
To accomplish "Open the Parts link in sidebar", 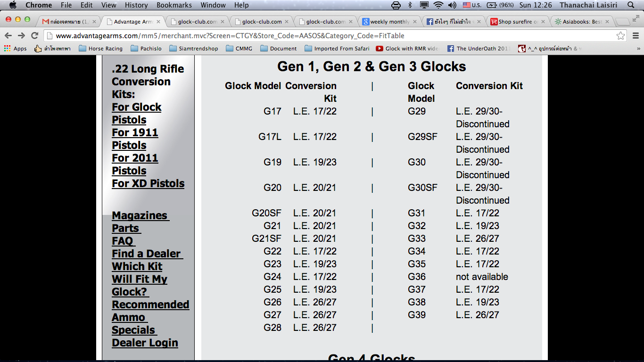I will tap(125, 228).
